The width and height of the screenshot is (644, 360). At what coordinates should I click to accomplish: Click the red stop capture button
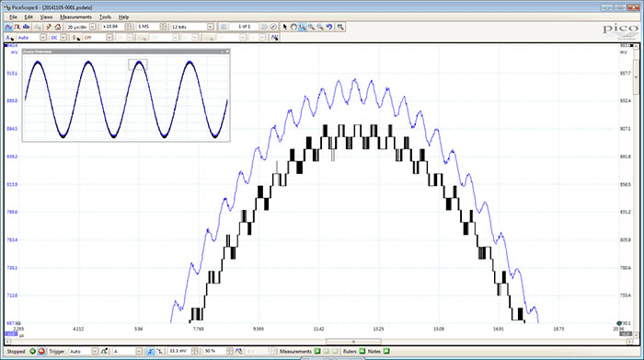pyautogui.click(x=41, y=352)
